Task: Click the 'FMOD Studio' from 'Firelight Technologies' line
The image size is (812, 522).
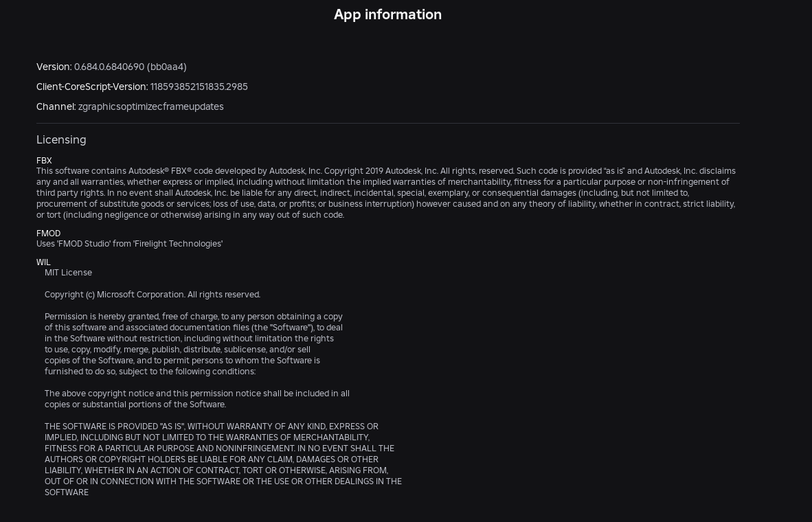Action: tap(129, 244)
